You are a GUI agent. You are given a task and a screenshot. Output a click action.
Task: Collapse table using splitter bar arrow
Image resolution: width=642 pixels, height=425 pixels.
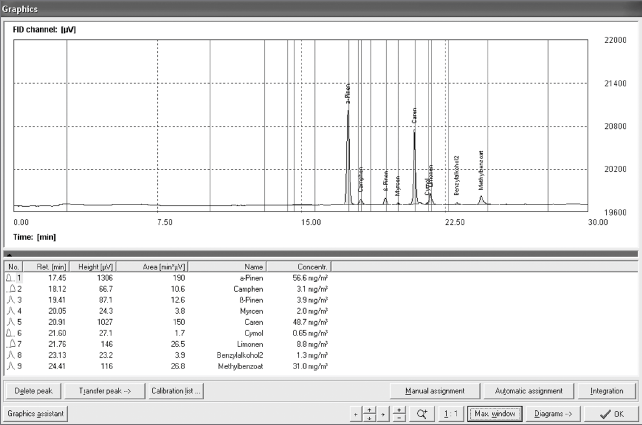point(9,255)
